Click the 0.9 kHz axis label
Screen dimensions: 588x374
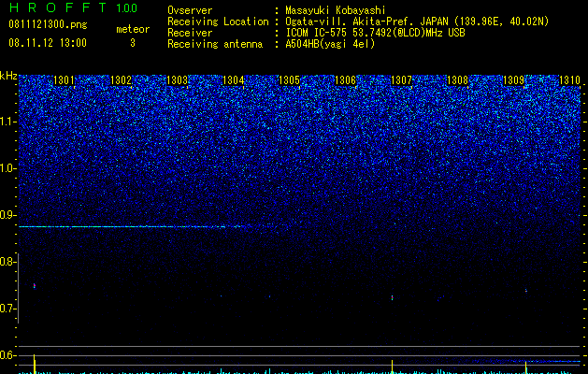pyautogui.click(x=7, y=215)
